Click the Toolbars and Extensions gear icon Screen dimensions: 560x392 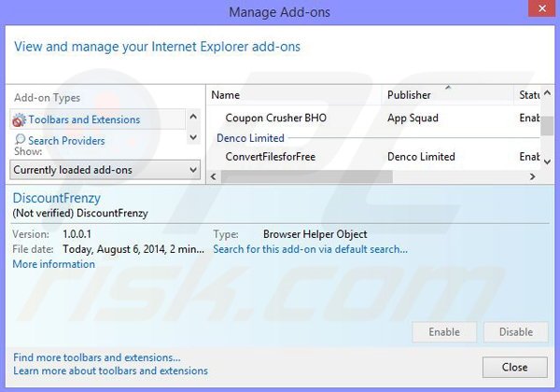coord(19,120)
